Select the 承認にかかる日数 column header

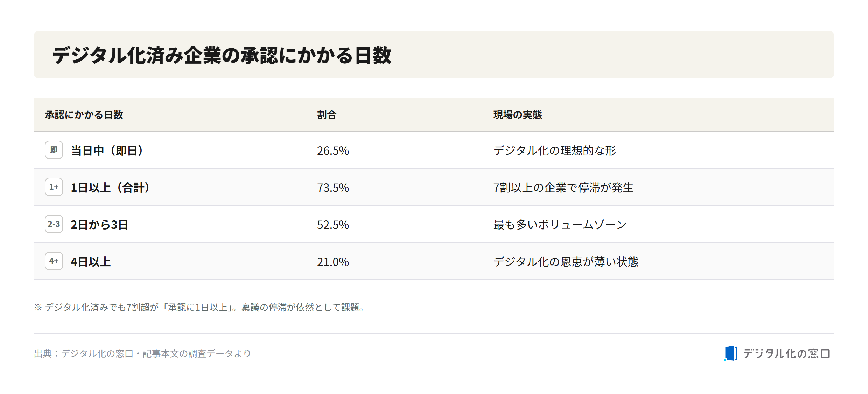(84, 115)
